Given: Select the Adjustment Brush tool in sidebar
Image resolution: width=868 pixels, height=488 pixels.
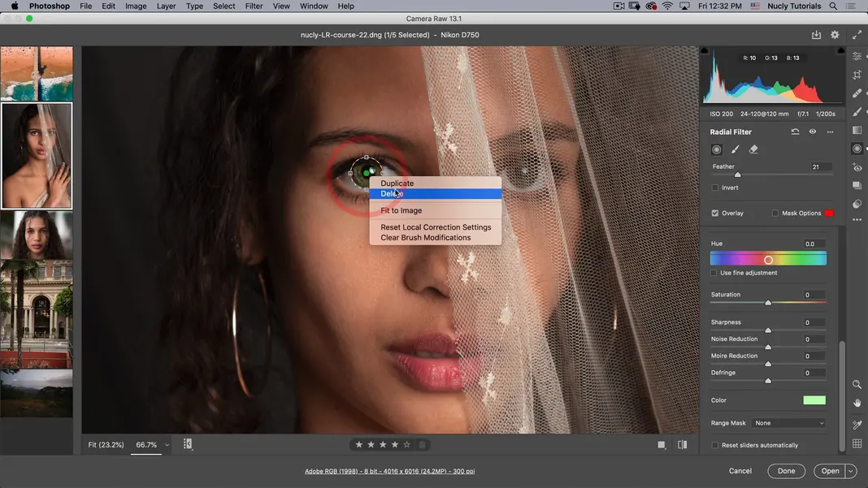Looking at the screenshot, I should point(857,112).
